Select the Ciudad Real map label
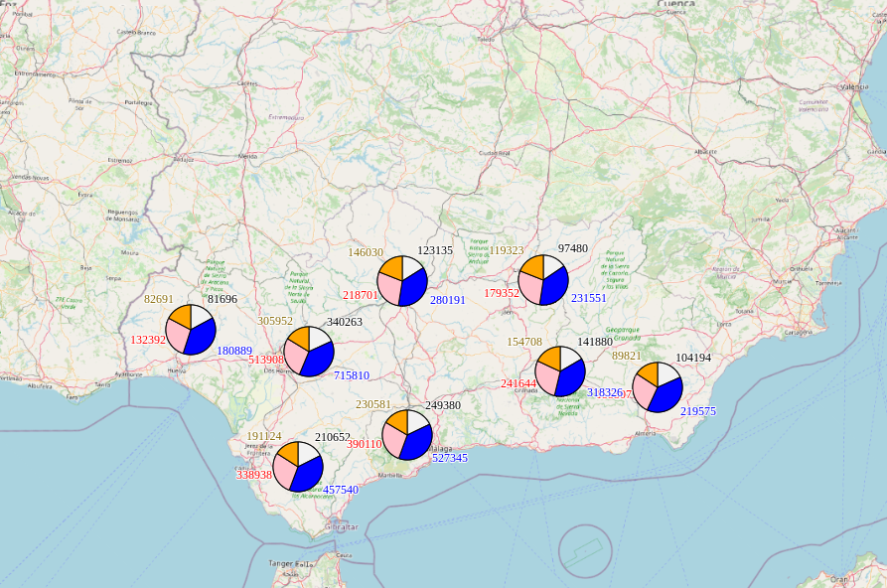 (495, 153)
